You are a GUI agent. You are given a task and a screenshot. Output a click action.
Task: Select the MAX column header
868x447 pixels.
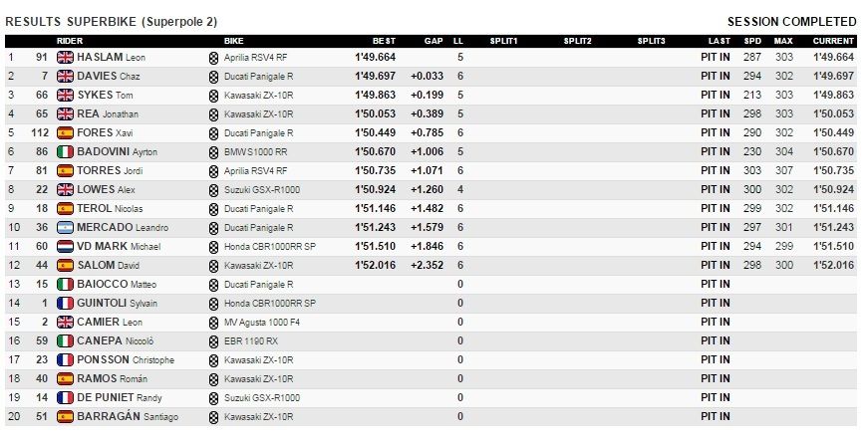pyautogui.click(x=783, y=41)
